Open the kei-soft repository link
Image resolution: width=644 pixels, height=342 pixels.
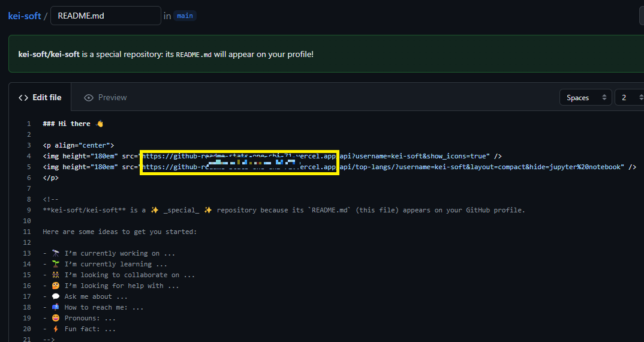click(25, 16)
